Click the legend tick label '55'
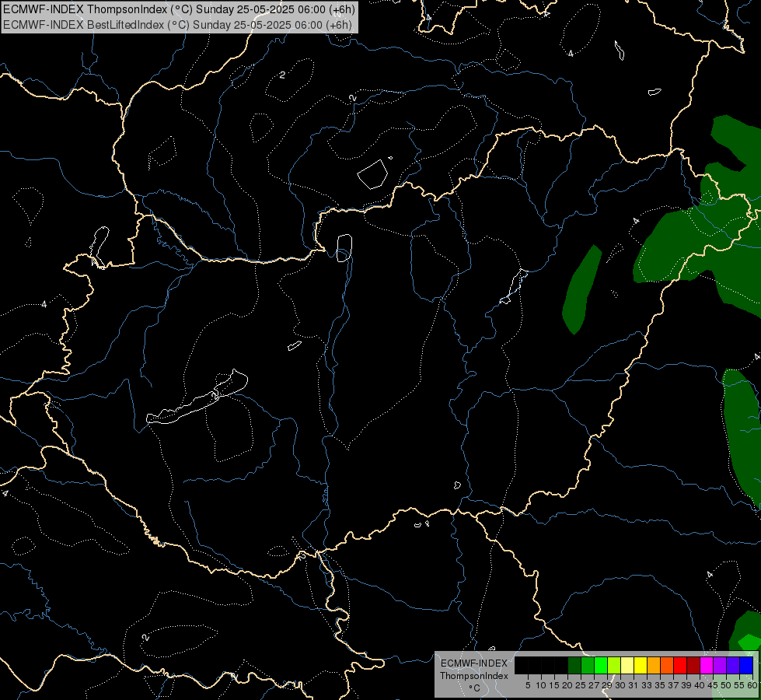The height and width of the screenshot is (700, 761). coord(739,685)
